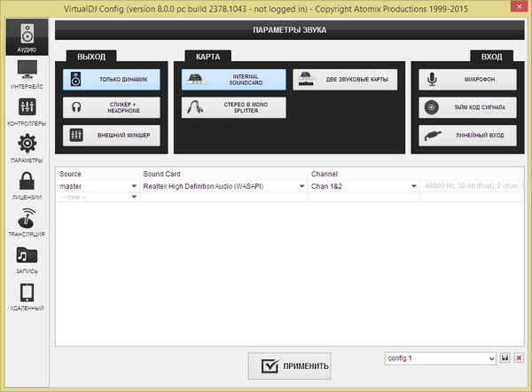This screenshot has height=392, width=532.
Task: Click the save config floppy icon
Action: [505, 358]
